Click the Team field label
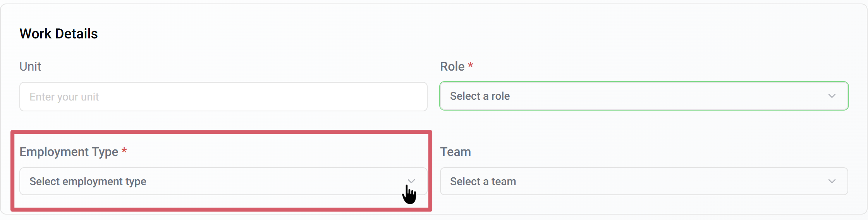868x220 pixels. pos(455,152)
